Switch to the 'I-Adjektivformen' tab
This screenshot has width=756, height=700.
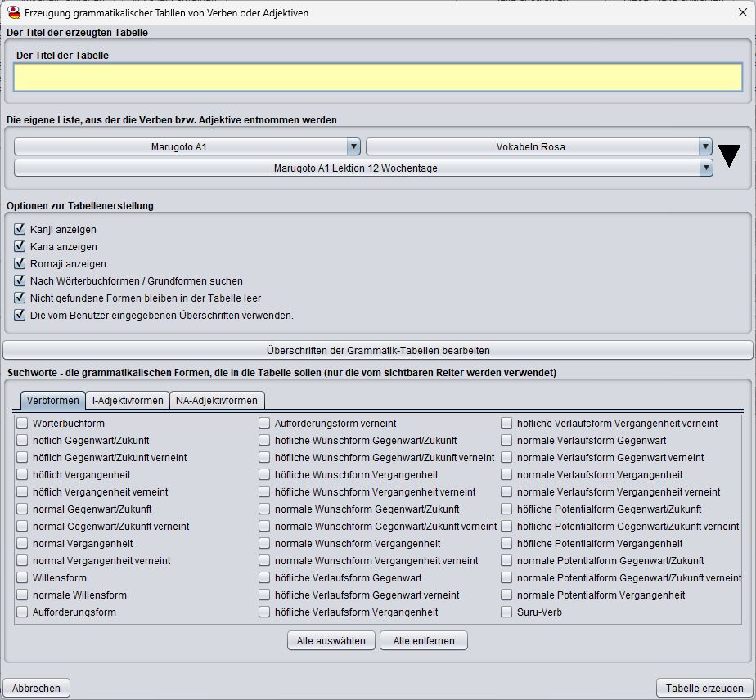pos(127,401)
